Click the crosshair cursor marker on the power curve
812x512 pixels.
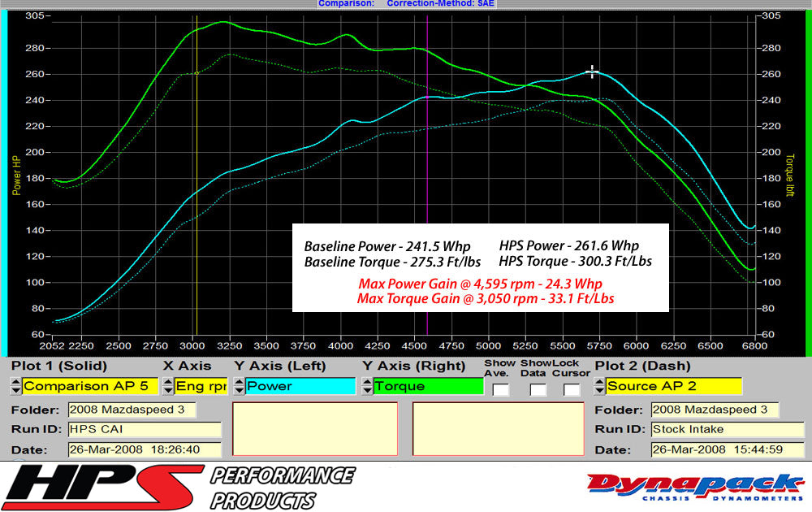click(x=593, y=72)
